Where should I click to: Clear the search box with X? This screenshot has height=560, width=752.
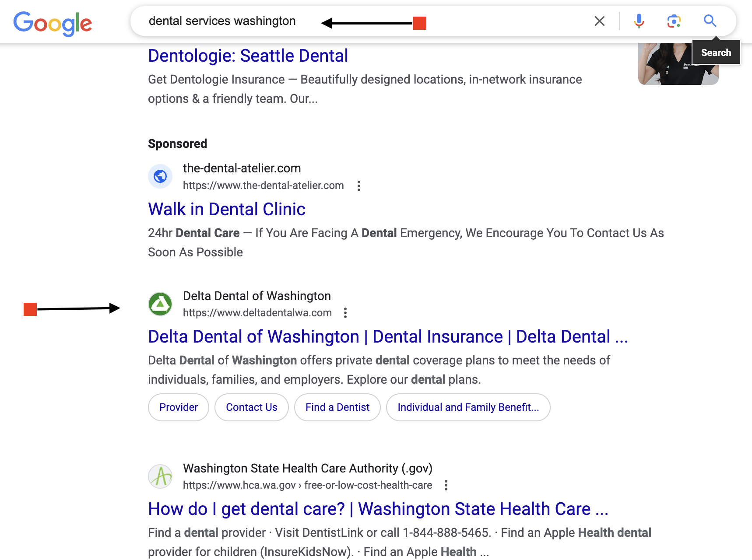(x=600, y=21)
